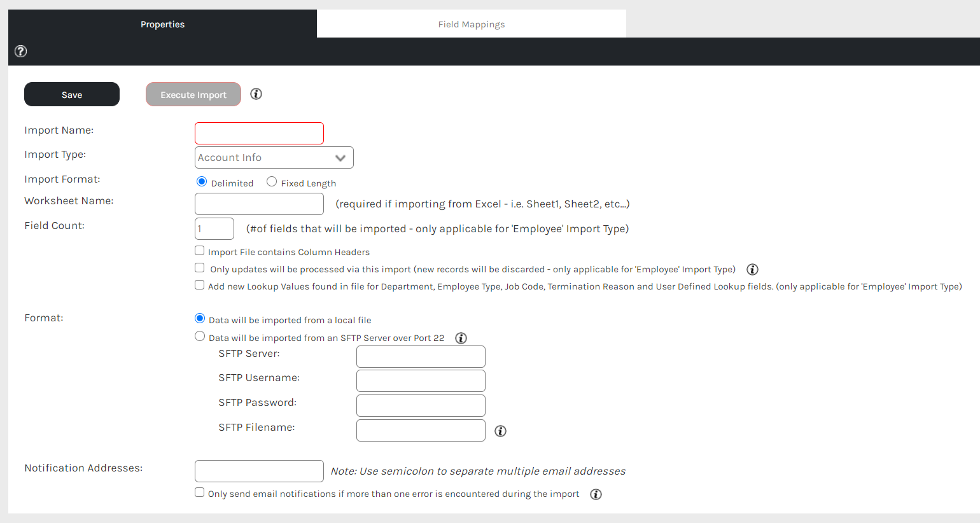Check Add new Lookup Values option

[200, 285]
